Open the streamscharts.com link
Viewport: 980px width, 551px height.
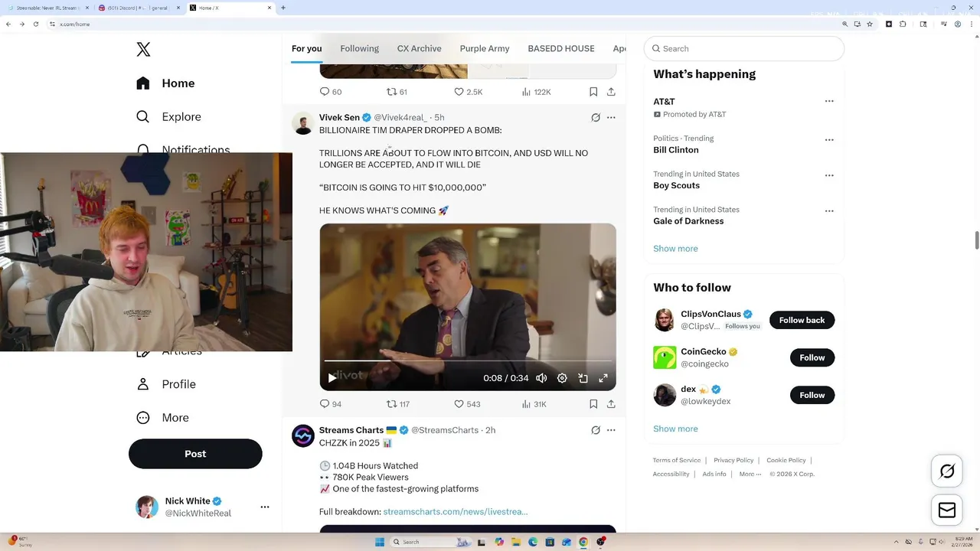[456, 511]
